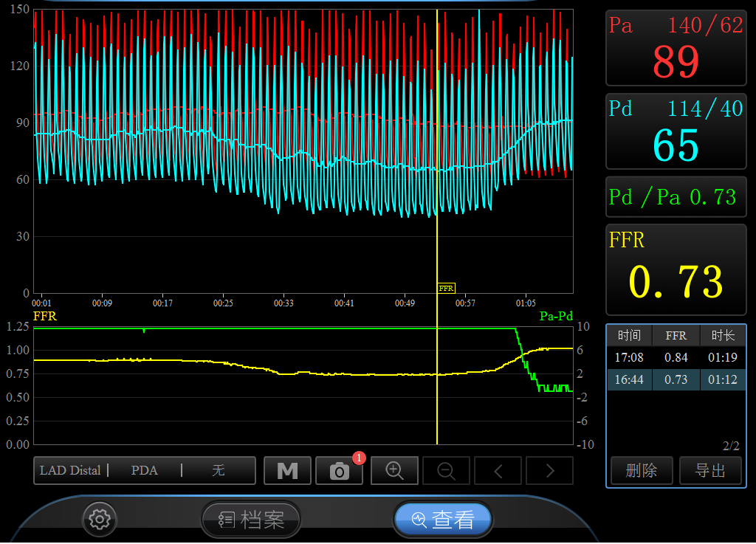Switch to the 查看 view tab
This screenshot has width=756, height=544.
click(x=443, y=520)
